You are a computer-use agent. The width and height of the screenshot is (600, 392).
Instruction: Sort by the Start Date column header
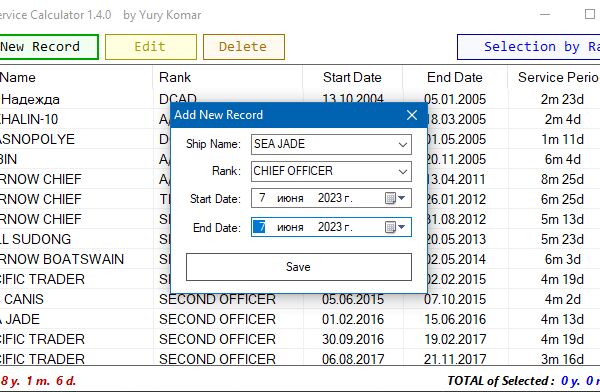pos(352,77)
